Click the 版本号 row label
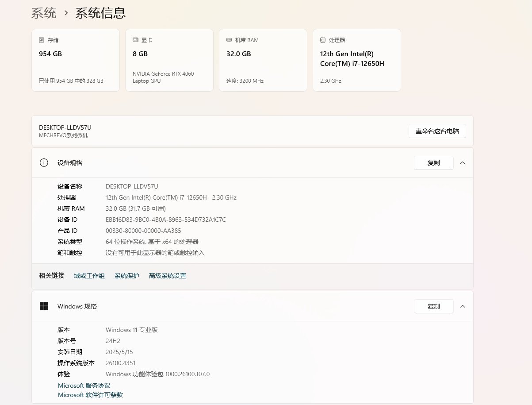 click(67, 341)
